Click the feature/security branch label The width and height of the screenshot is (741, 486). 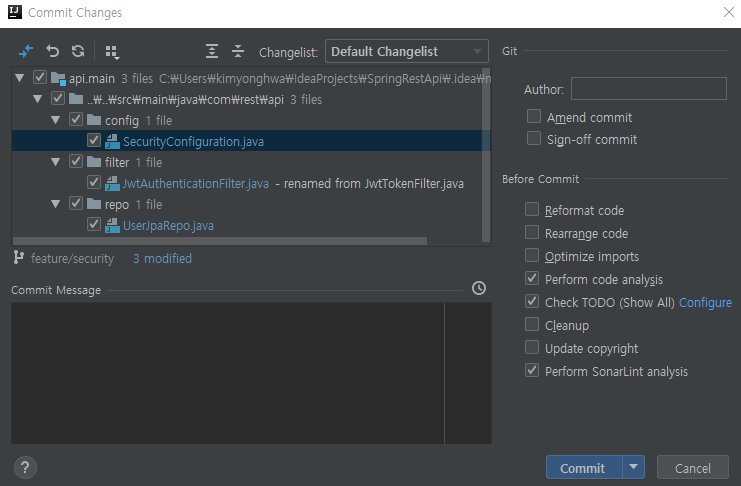[x=72, y=259]
